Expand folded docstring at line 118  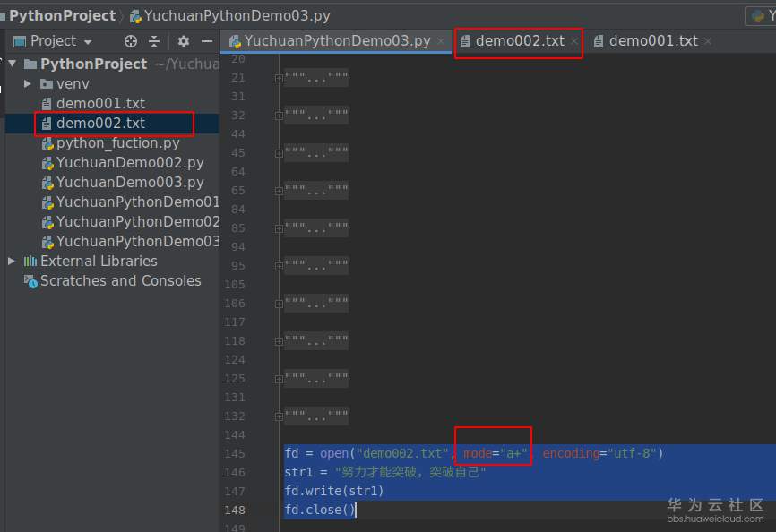coord(279,341)
